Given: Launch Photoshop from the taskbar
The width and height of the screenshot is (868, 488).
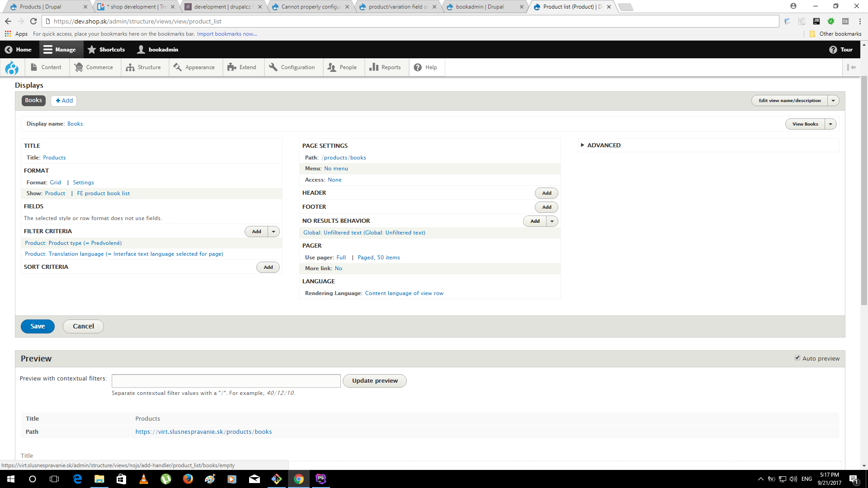Looking at the screenshot, I should tap(321, 479).
